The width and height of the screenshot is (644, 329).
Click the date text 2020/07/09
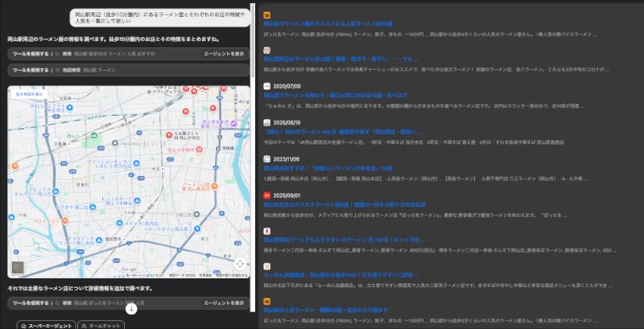[287, 86]
